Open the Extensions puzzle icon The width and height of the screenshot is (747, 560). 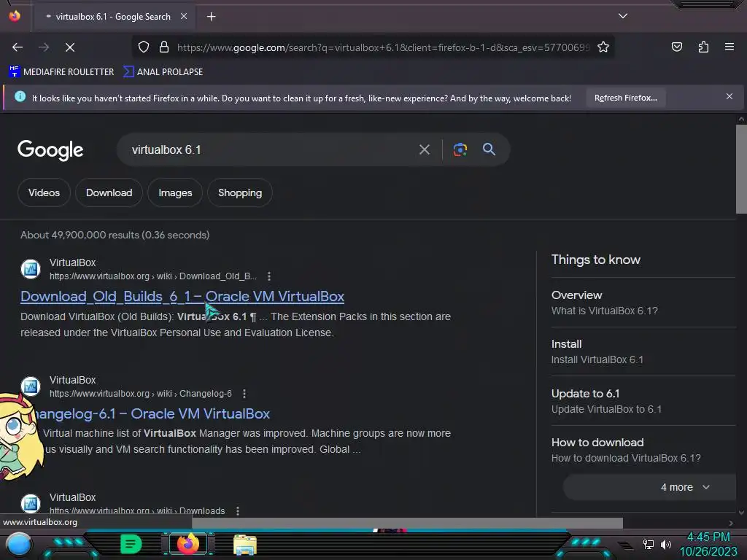point(703,47)
